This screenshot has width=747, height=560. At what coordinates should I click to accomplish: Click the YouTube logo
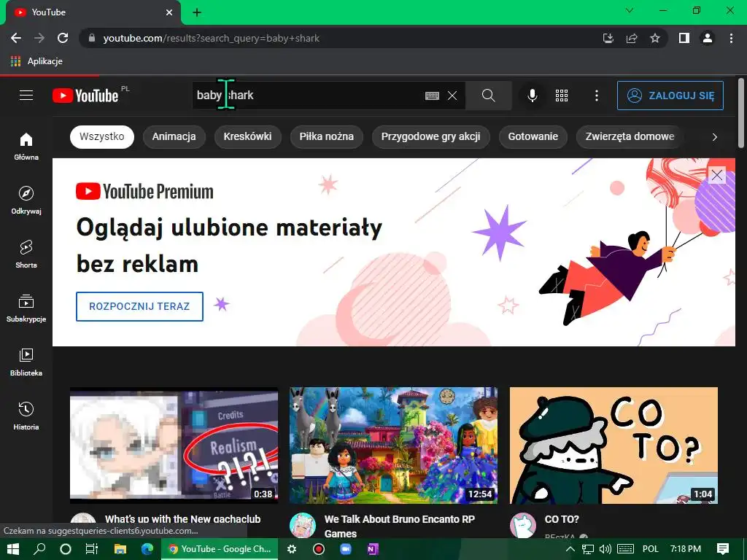coord(86,96)
